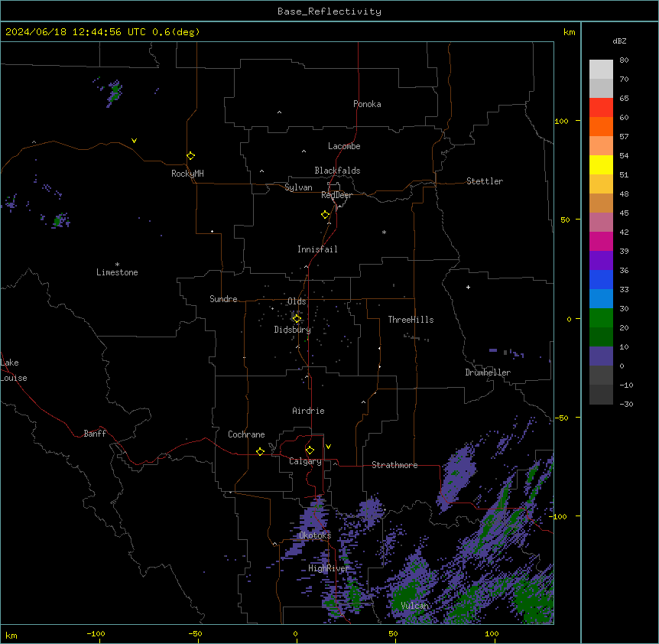Click the Vulcan label

click(x=415, y=606)
